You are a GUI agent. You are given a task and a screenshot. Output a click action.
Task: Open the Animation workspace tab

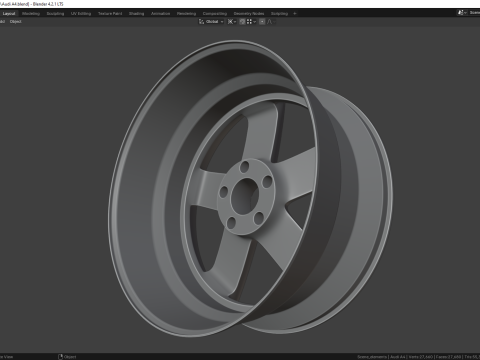[161, 14]
